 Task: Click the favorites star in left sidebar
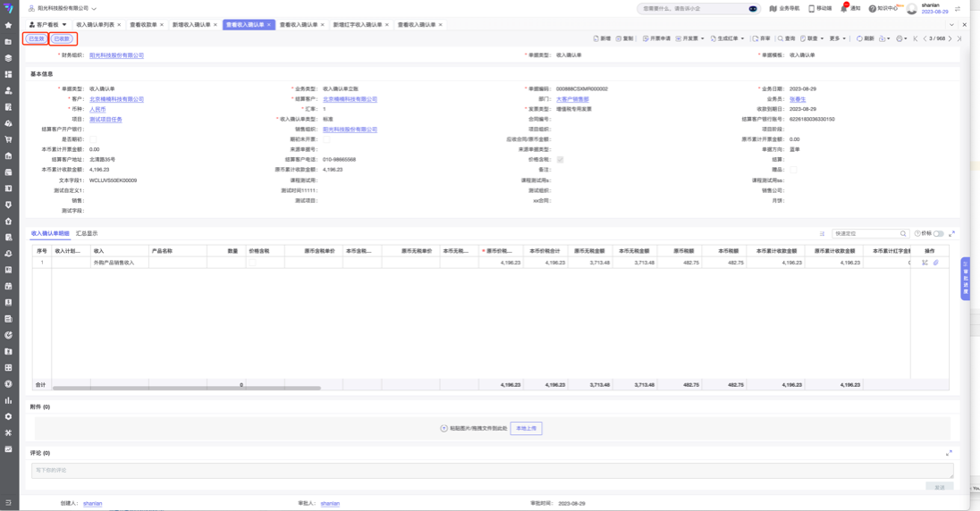8,25
